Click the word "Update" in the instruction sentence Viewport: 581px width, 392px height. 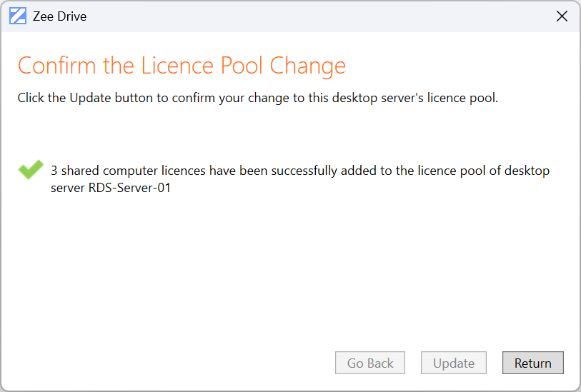(x=90, y=98)
